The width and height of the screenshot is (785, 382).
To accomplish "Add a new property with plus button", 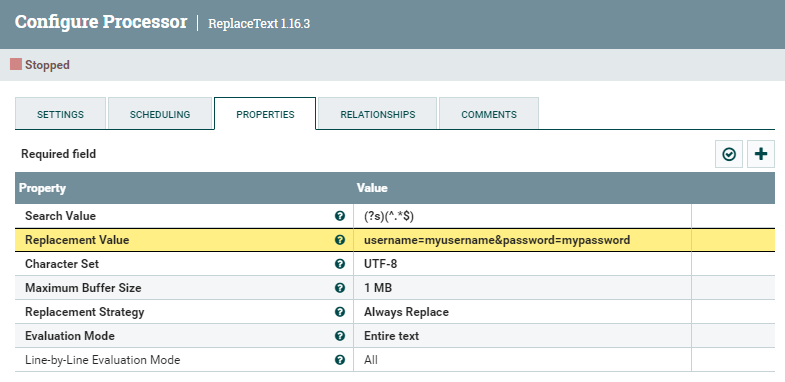I will 761,154.
